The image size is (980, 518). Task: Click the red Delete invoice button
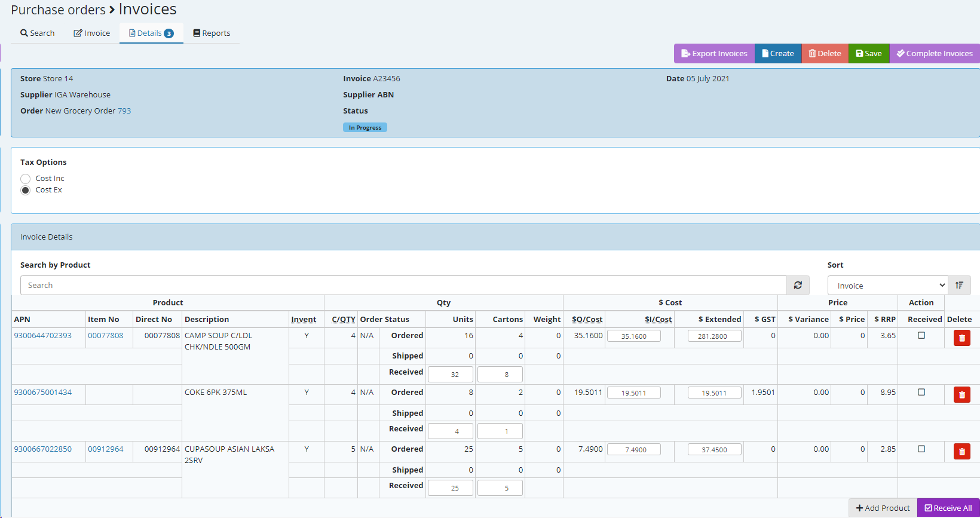825,53
